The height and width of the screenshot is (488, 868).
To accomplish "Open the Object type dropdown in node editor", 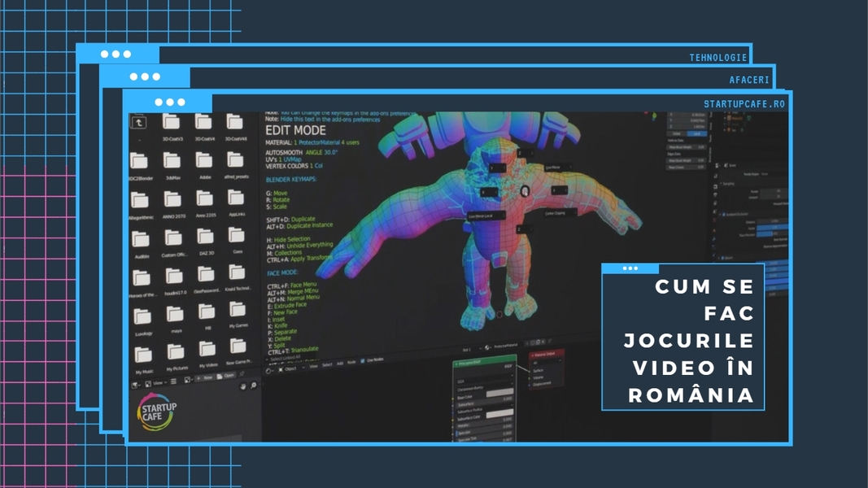I will 289,367.
